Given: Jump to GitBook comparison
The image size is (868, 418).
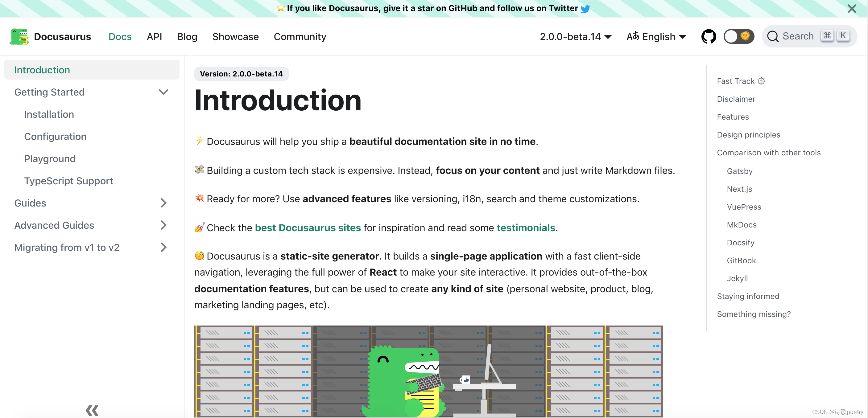Looking at the screenshot, I should (x=741, y=260).
